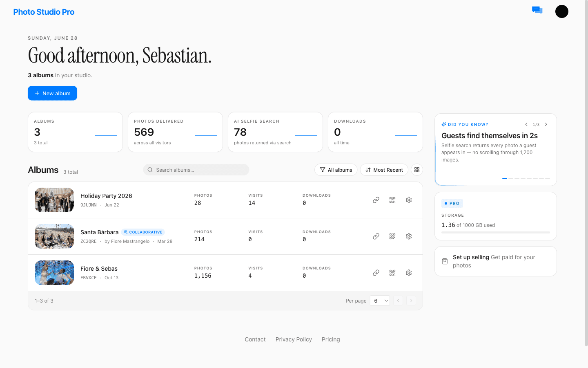Copy link for Fiore & Sebas album
The image size is (588, 368).
pyautogui.click(x=376, y=273)
